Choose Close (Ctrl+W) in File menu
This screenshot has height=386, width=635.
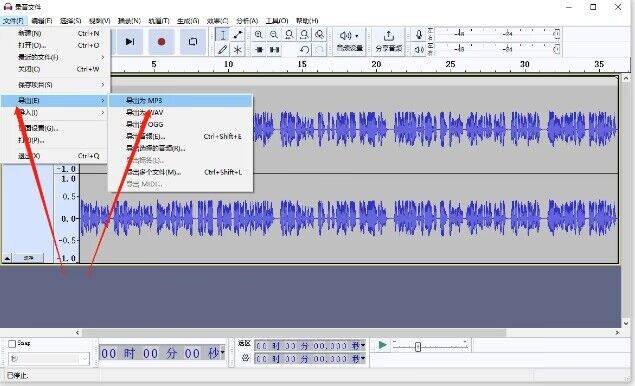click(x=55, y=69)
